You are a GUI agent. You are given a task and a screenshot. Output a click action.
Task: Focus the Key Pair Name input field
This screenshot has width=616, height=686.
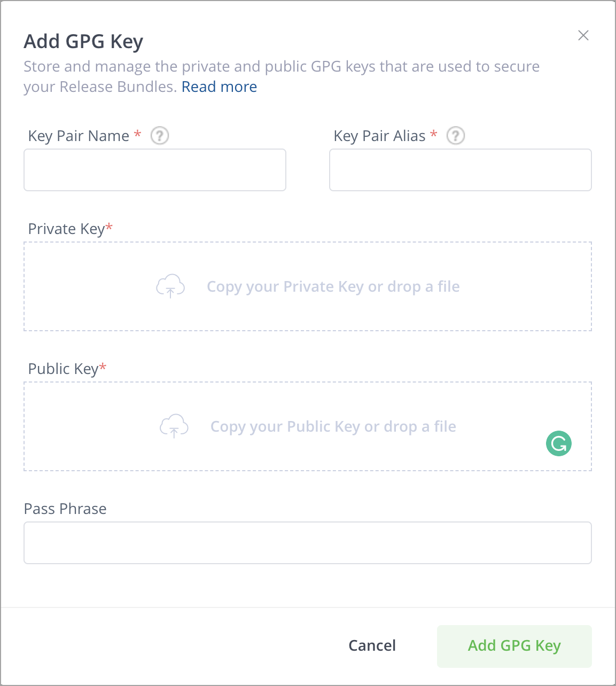(x=155, y=170)
